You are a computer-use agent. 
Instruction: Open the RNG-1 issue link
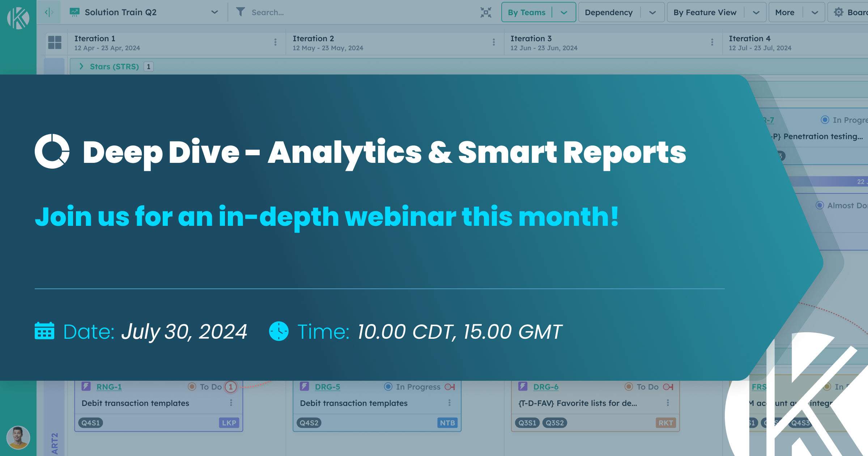109,387
